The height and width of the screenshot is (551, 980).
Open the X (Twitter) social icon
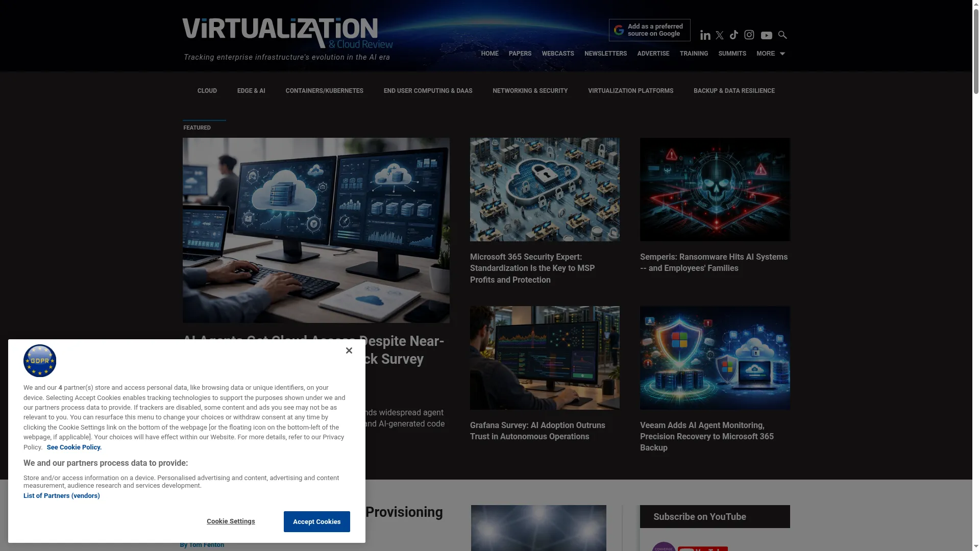720,35
